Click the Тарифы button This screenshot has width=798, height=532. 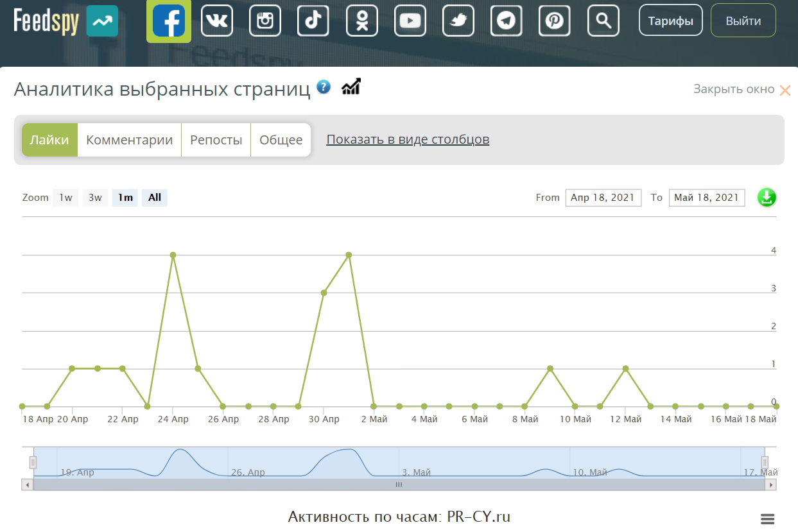click(670, 20)
